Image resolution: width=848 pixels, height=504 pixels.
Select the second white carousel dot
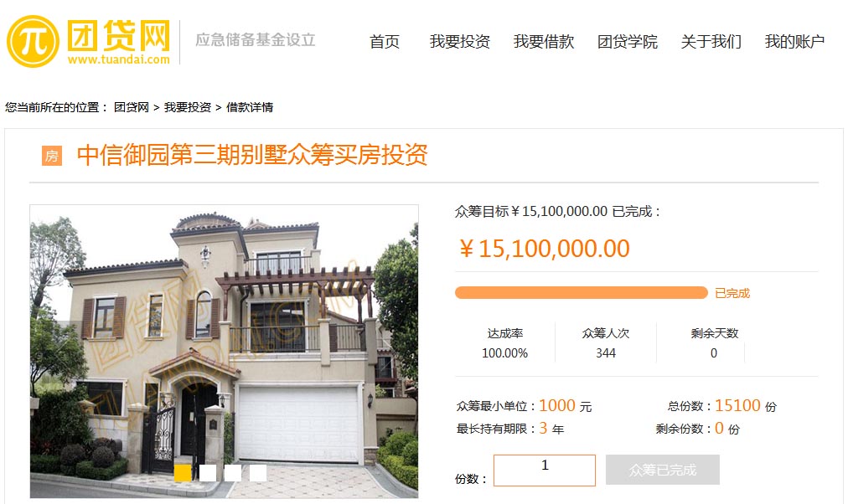coord(208,473)
